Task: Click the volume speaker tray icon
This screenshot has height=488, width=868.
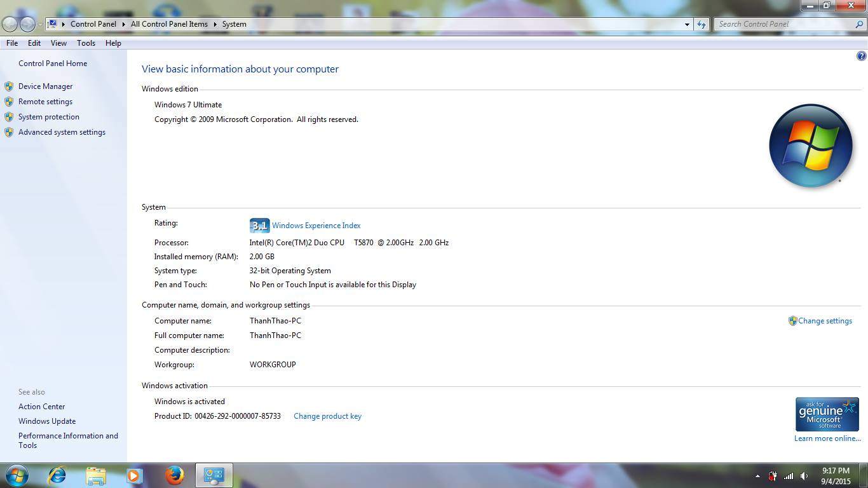Action: (804, 476)
